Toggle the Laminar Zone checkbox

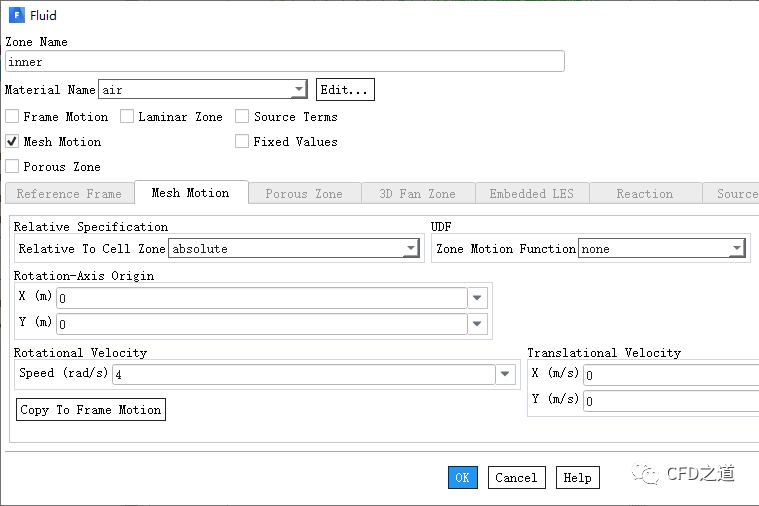coord(127,117)
